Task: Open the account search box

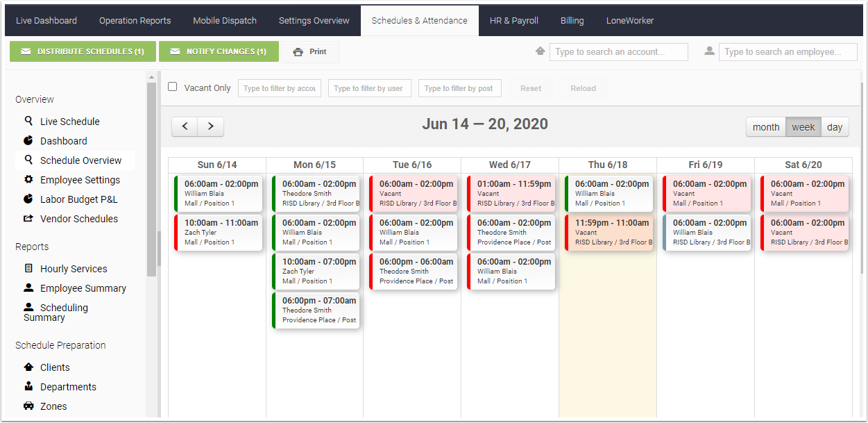Action: click(619, 52)
